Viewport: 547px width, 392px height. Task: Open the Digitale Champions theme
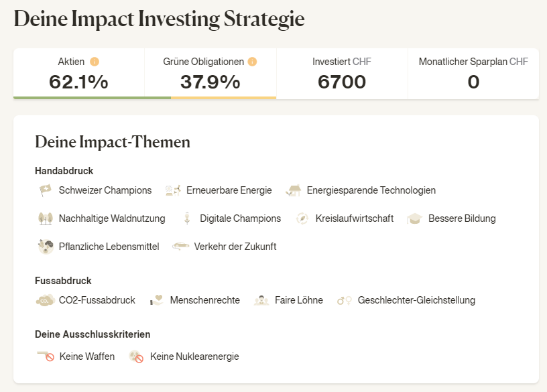coord(240,218)
